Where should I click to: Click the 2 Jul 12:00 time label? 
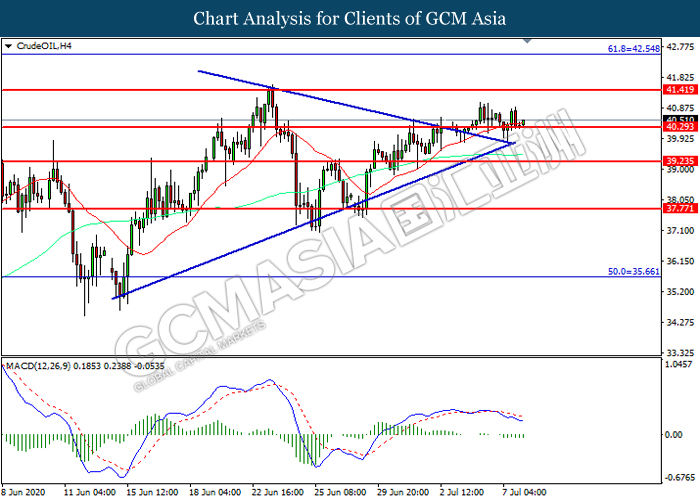tap(462, 492)
